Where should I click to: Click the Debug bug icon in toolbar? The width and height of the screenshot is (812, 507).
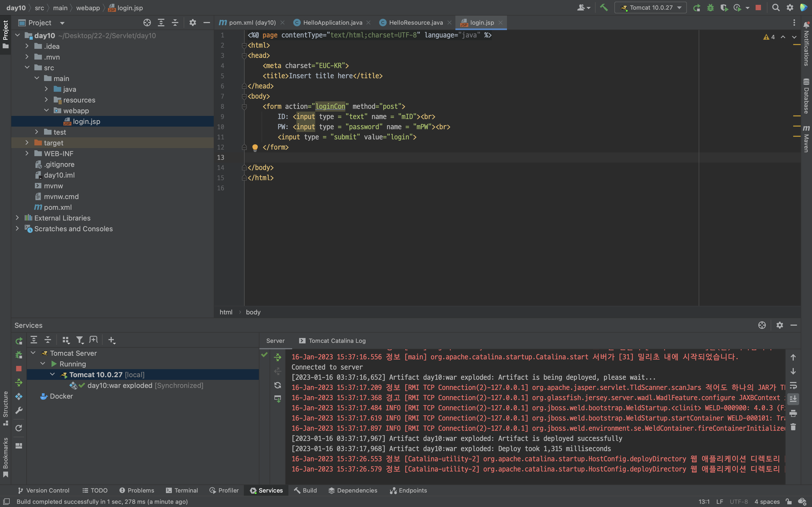pos(710,8)
